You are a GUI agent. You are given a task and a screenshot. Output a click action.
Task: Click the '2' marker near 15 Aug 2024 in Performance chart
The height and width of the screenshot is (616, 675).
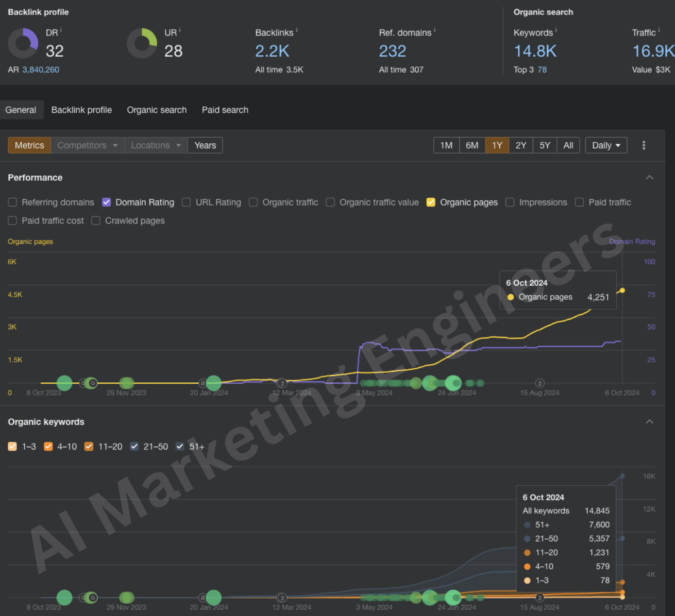click(540, 383)
